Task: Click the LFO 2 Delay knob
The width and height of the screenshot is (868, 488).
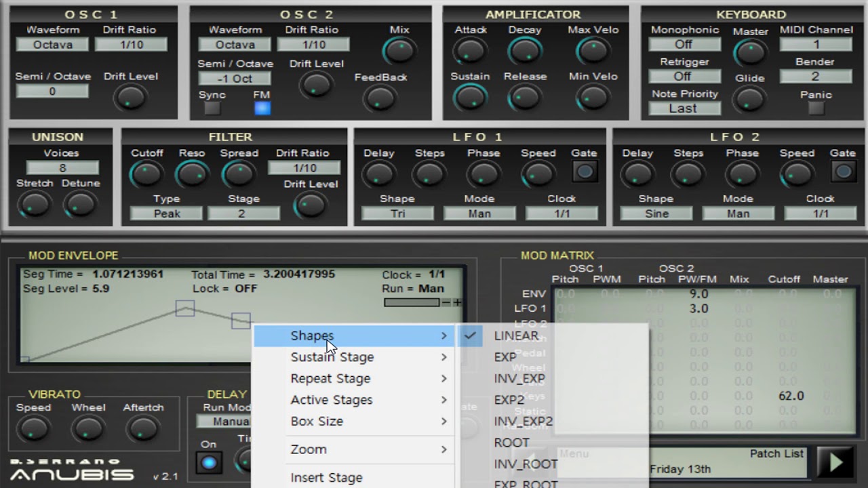Action: (637, 174)
